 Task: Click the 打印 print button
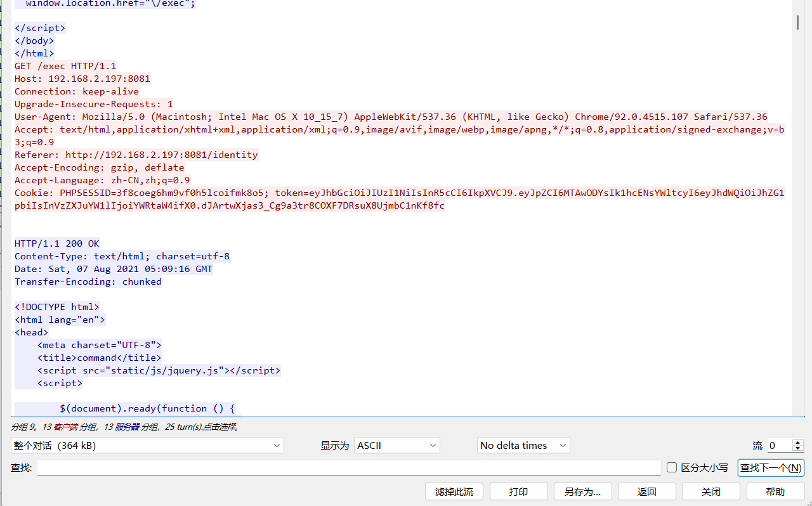point(518,491)
